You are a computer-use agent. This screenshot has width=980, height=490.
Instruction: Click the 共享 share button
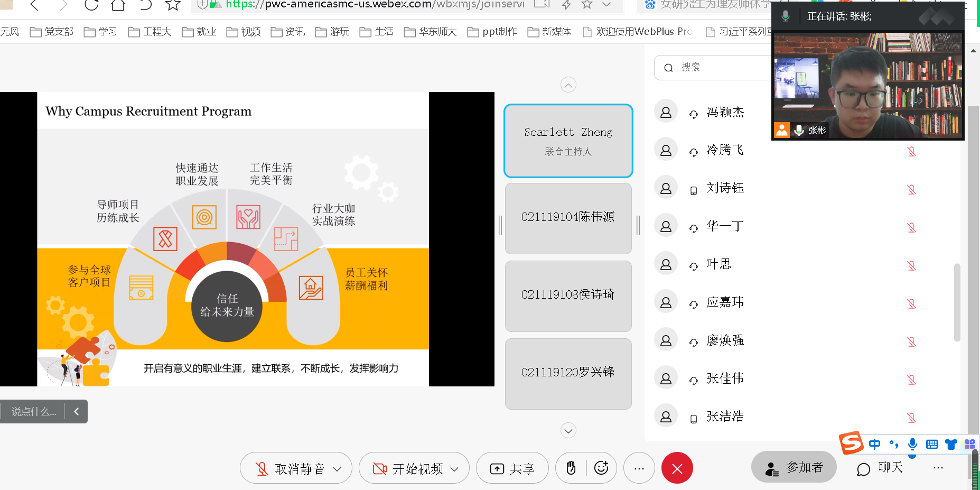pos(512,468)
